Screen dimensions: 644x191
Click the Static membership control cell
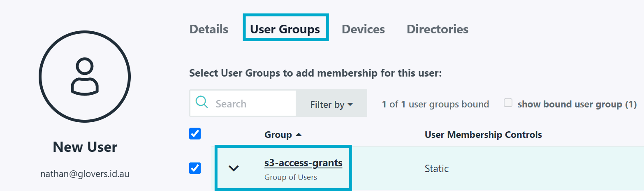[x=436, y=168]
